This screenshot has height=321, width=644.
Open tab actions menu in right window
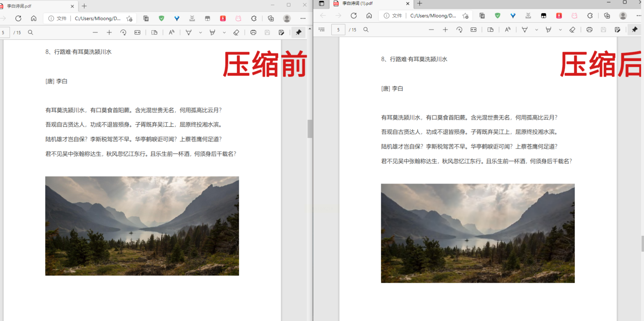pos(321,3)
